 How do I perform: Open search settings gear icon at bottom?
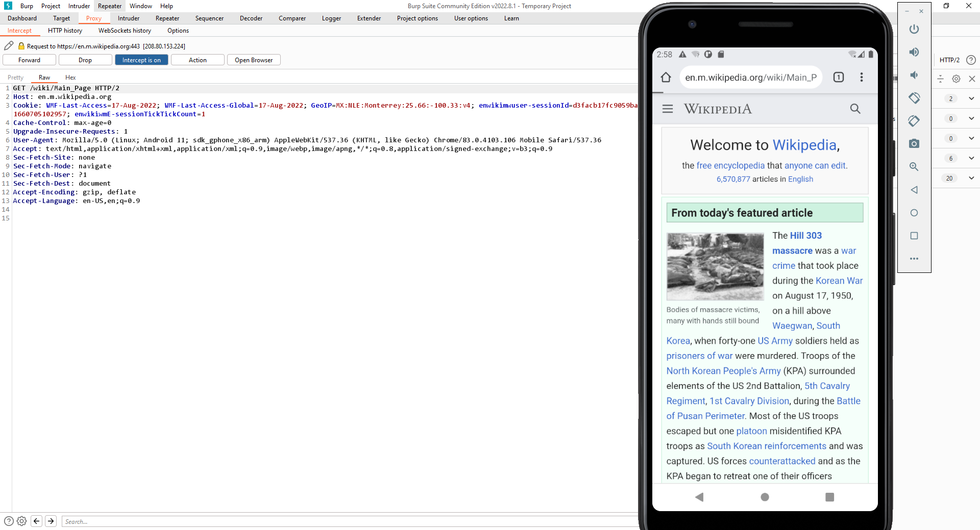(x=21, y=521)
